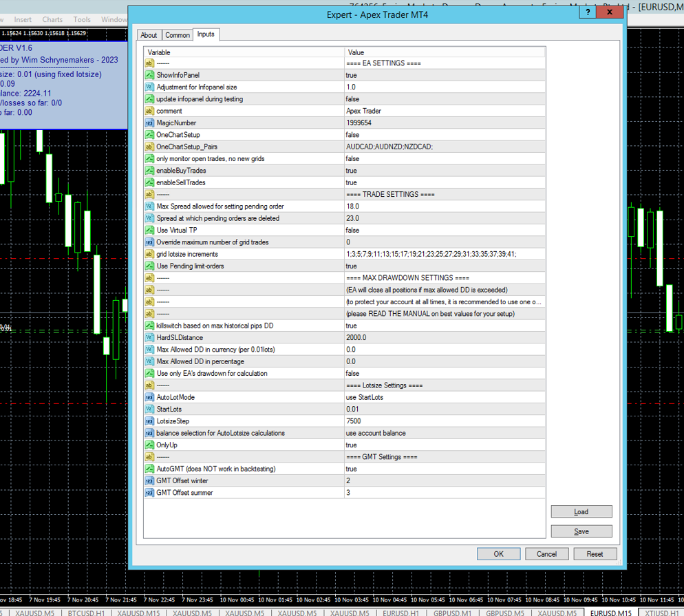The height and width of the screenshot is (616, 684).
Task: Switch to the BTCUSD,H1 chart tab
Action: tap(86, 612)
